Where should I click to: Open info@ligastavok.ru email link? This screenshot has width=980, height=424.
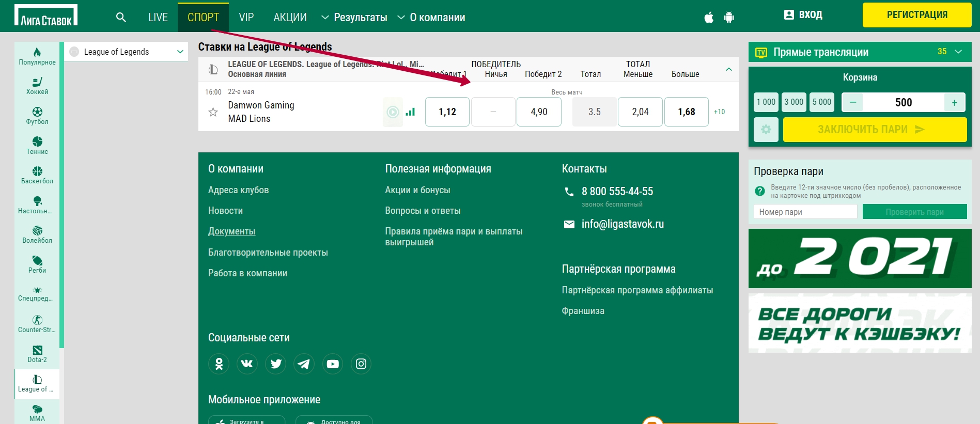pyautogui.click(x=623, y=224)
